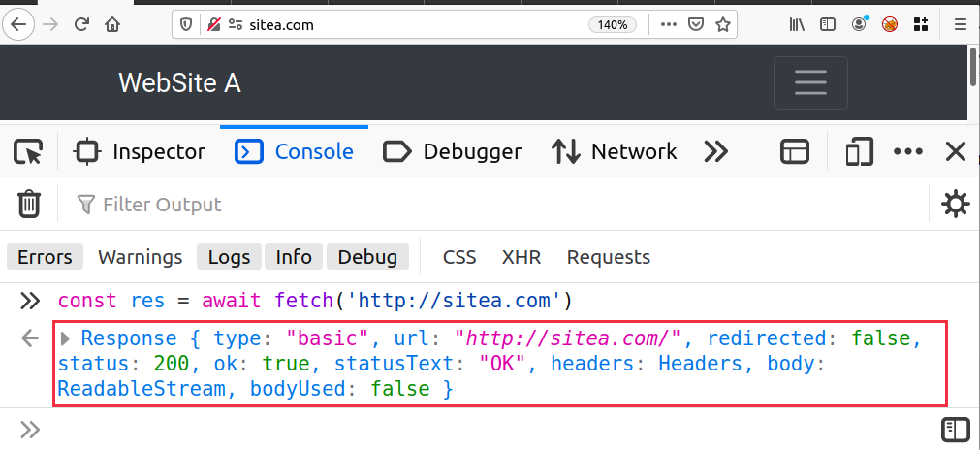980x450 pixels.
Task: Open the devtools customize three-dot menu
Action: pos(908,152)
